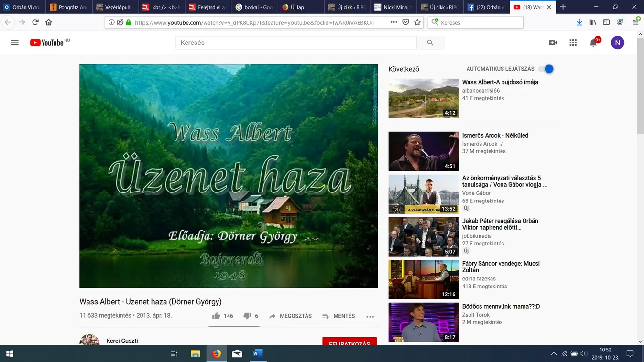Open the Firefox library icon
This screenshot has height=362, width=644.
click(592, 22)
